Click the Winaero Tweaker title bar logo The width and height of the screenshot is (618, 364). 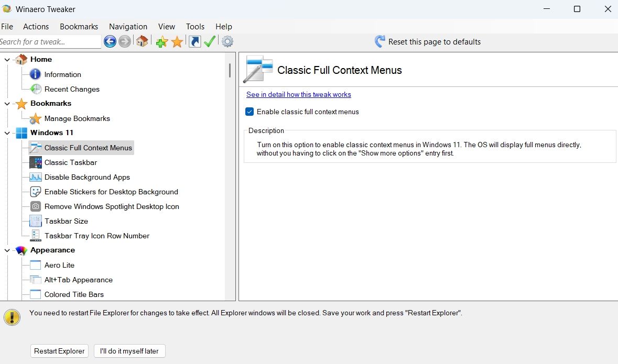(7, 8)
